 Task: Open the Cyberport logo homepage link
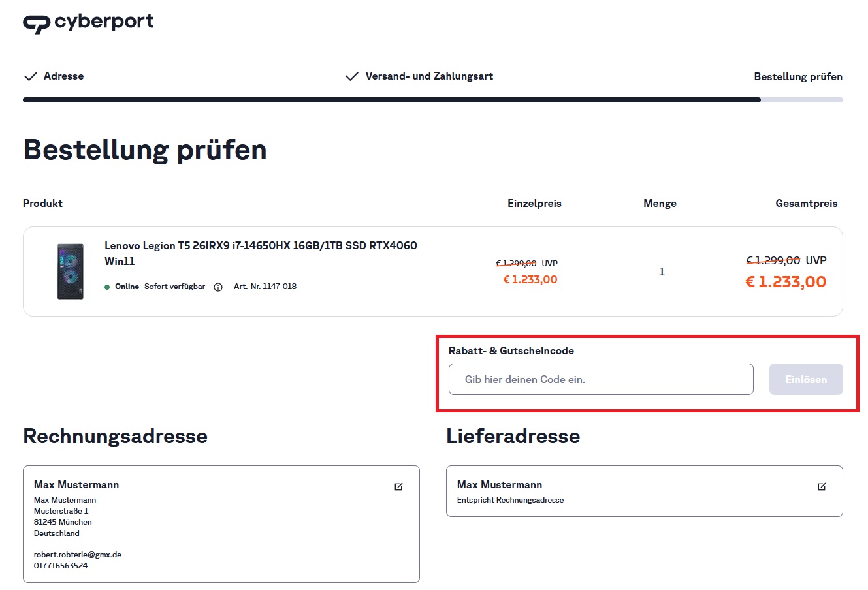point(88,23)
